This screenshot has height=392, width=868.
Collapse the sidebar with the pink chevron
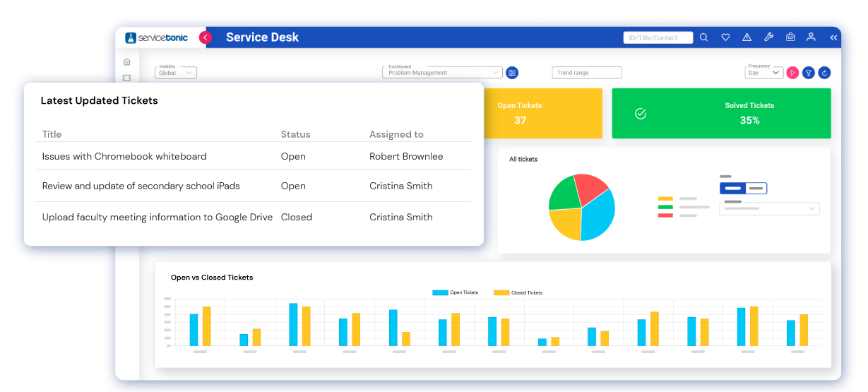click(x=205, y=37)
